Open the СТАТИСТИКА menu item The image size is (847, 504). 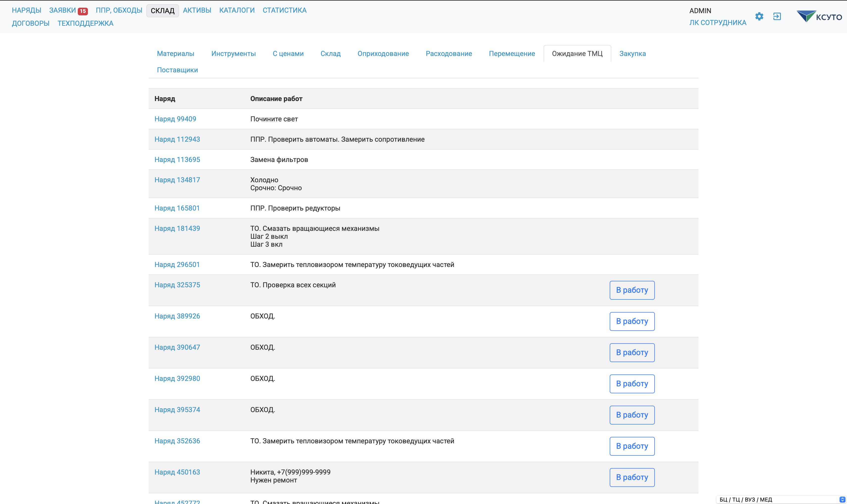(284, 10)
